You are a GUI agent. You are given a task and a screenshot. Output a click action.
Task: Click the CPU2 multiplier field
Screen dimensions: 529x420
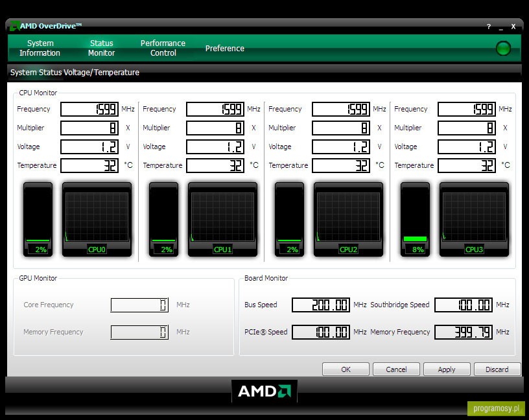(341, 128)
